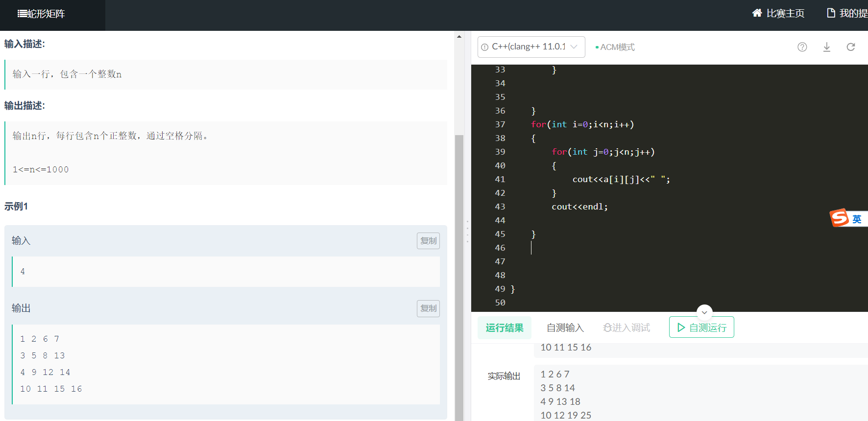This screenshot has width=868, height=421.
Task: Click the constraint text 1<=n<=1000
Action: tap(41, 169)
